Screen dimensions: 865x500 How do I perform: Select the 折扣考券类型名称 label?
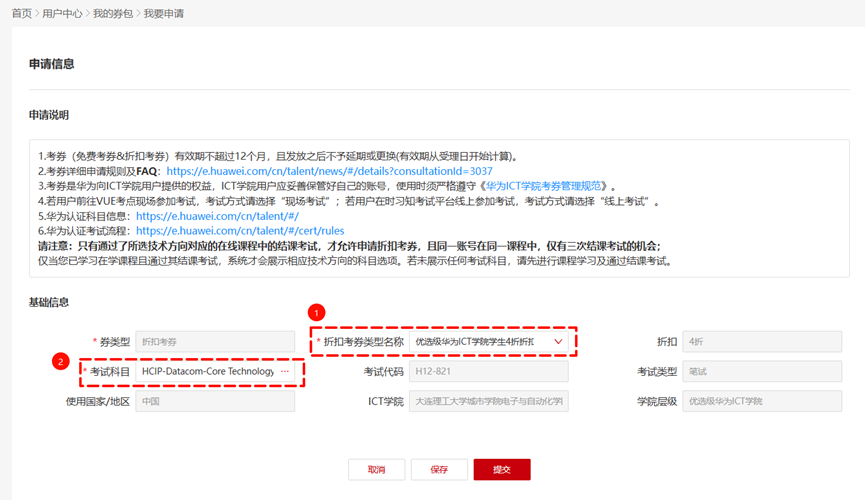(364, 342)
